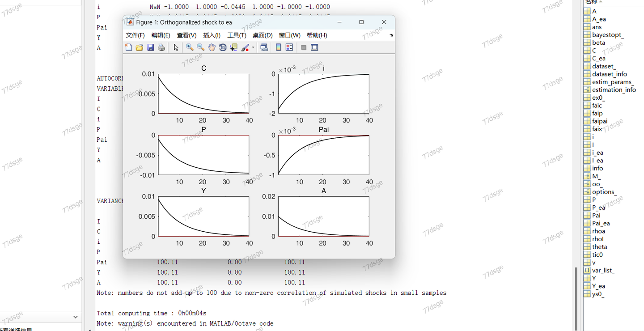Print the figure using the printer icon

click(x=161, y=47)
